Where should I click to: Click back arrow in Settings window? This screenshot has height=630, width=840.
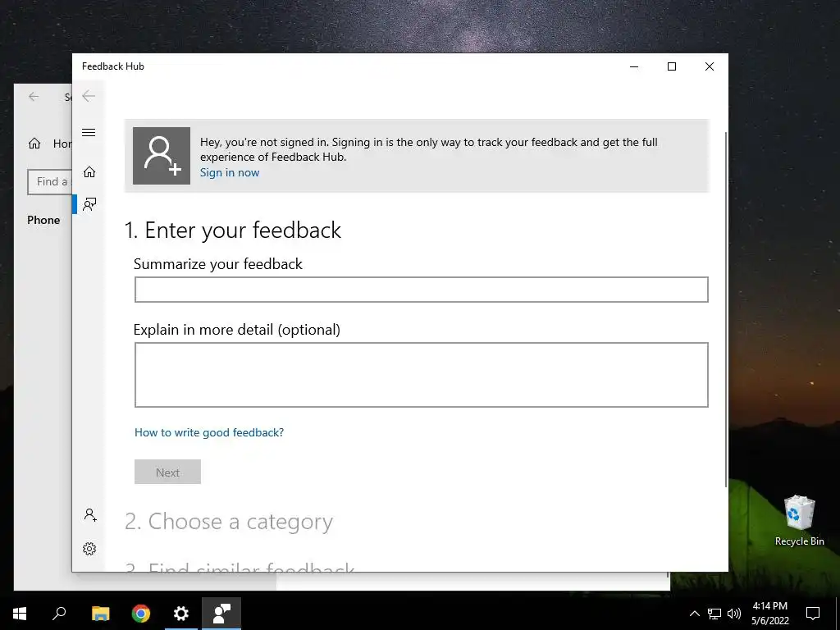(x=34, y=97)
